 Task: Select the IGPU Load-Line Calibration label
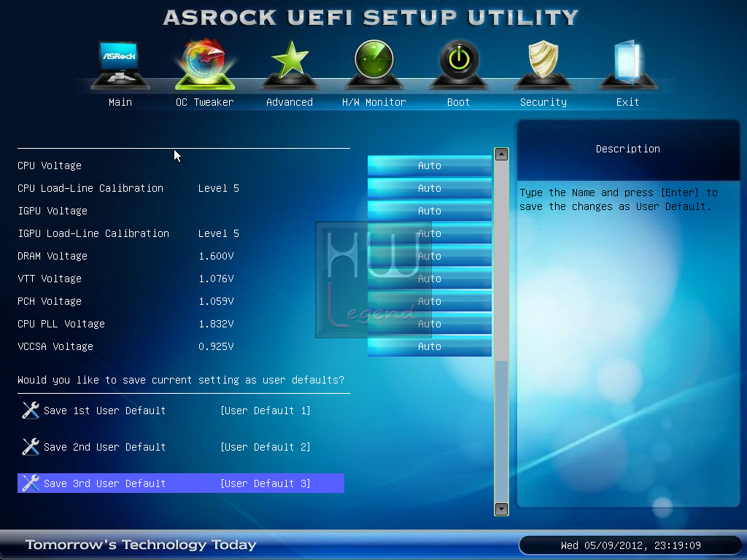coord(93,233)
